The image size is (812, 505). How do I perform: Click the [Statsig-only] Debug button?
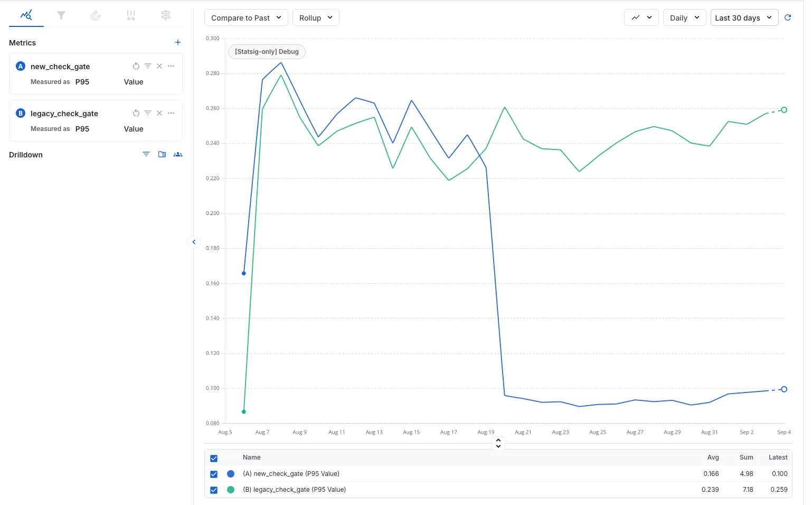[x=267, y=51]
